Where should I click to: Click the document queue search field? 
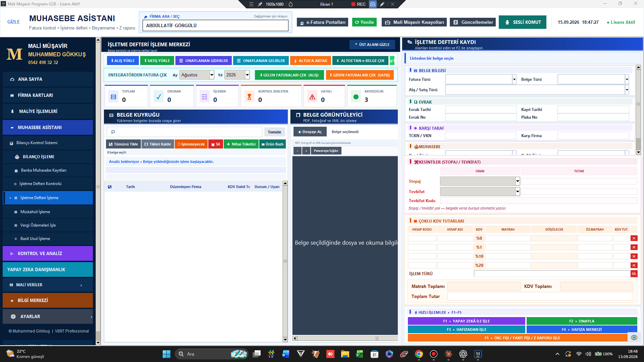point(184,132)
